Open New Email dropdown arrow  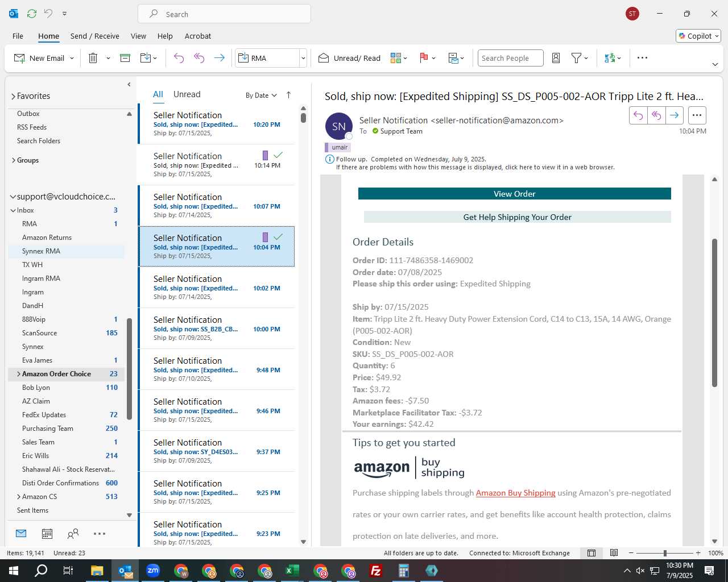72,58
